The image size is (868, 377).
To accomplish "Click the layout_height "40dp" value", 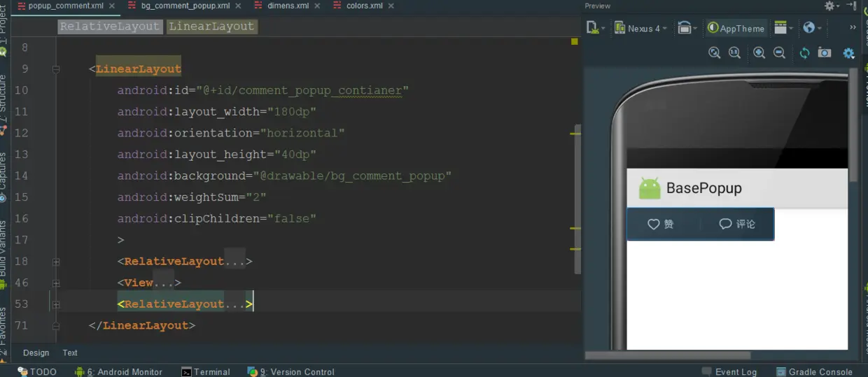I will tap(291, 155).
